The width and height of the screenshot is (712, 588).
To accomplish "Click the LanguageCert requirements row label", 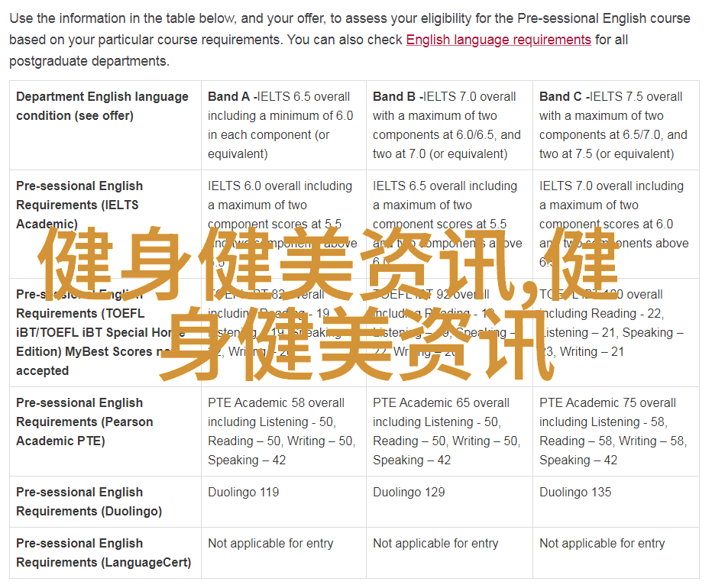I will 103,553.
